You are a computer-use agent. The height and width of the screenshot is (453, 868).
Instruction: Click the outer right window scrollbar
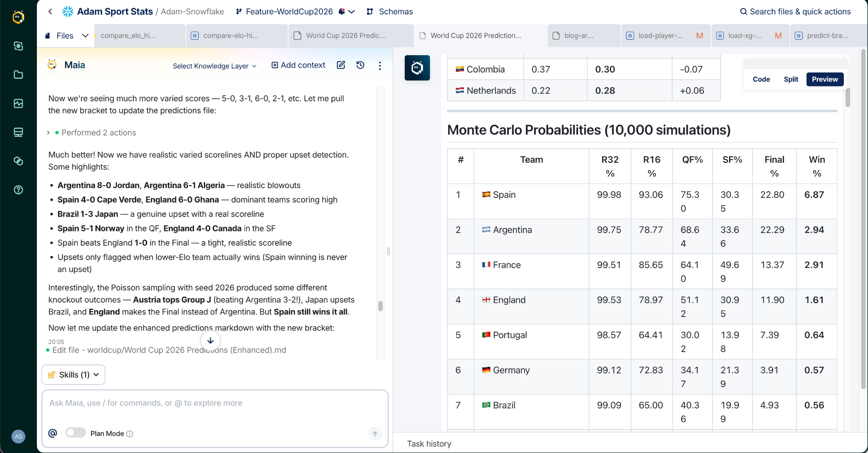click(x=863, y=219)
